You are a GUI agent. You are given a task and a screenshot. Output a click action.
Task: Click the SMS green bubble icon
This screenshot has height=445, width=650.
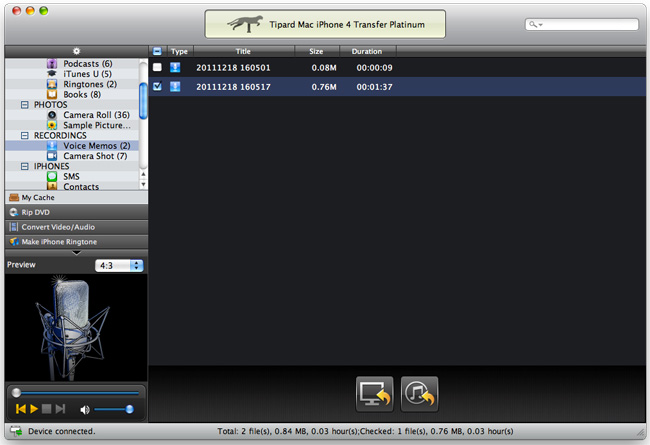point(52,176)
